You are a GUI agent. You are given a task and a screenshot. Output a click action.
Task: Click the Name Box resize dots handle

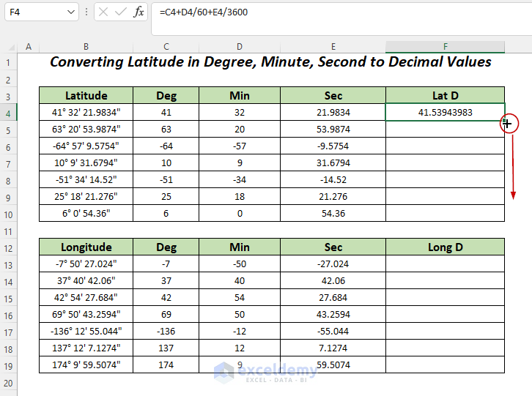(87, 12)
